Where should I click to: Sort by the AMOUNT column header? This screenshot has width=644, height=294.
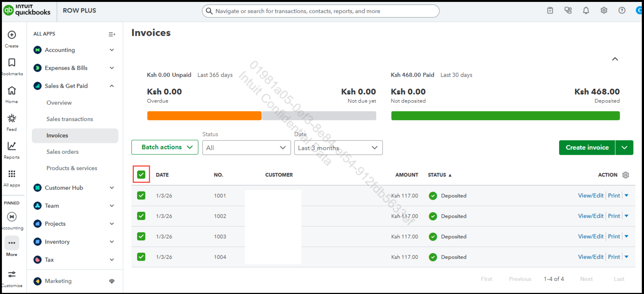pos(407,175)
